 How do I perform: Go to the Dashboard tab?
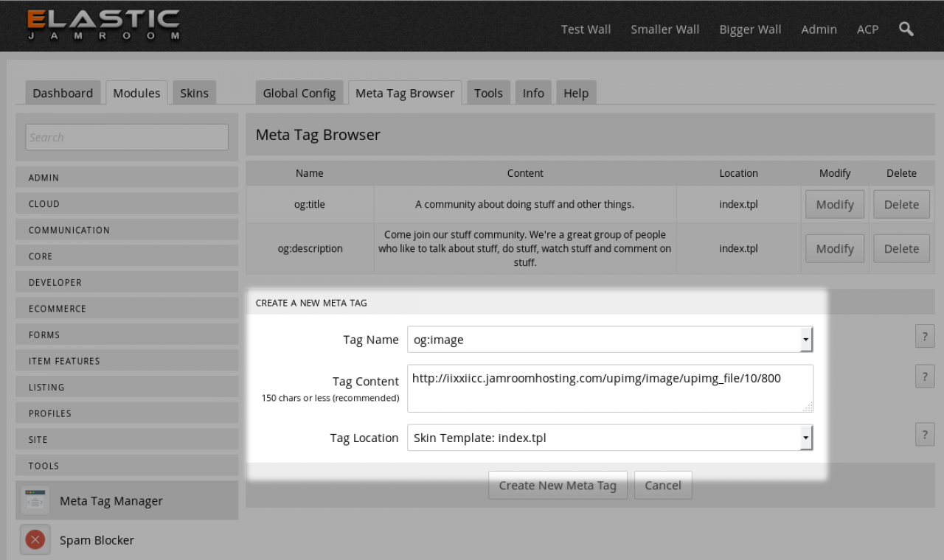click(63, 94)
